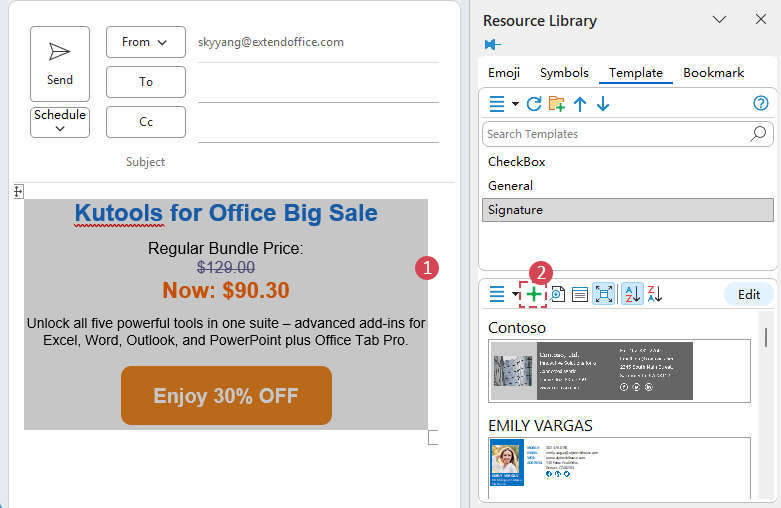Click the Edit button in templates pane
781x508 pixels.
748,294
